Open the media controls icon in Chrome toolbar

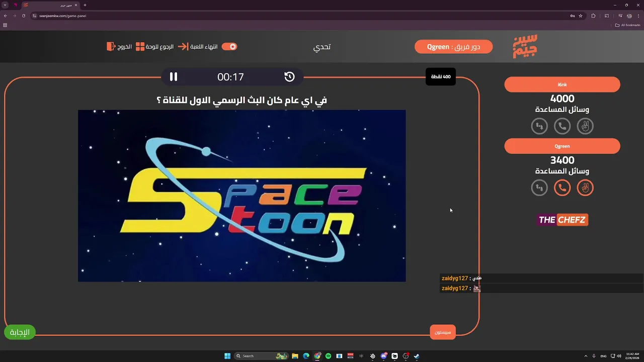pos(620,16)
